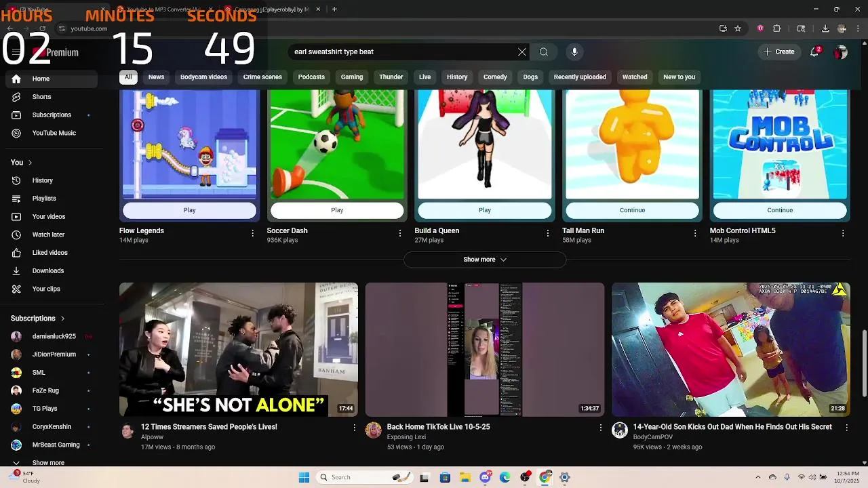Open browser extensions puzzle icon
The image size is (868, 488).
coord(777,28)
